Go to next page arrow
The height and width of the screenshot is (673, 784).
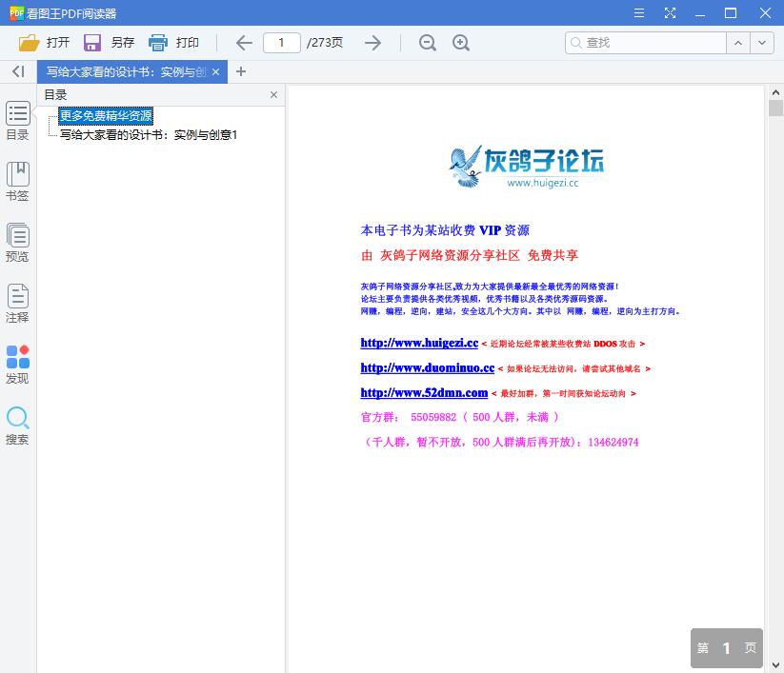[373, 43]
